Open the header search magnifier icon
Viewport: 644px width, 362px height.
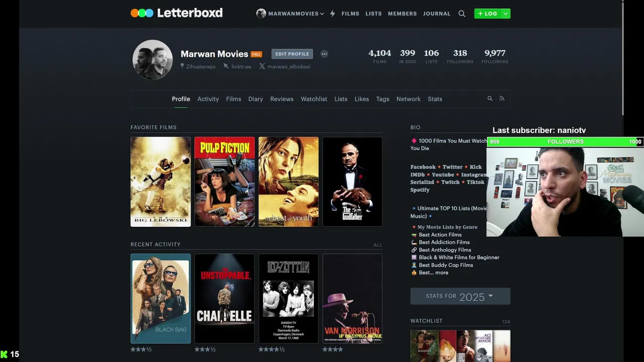coord(462,14)
